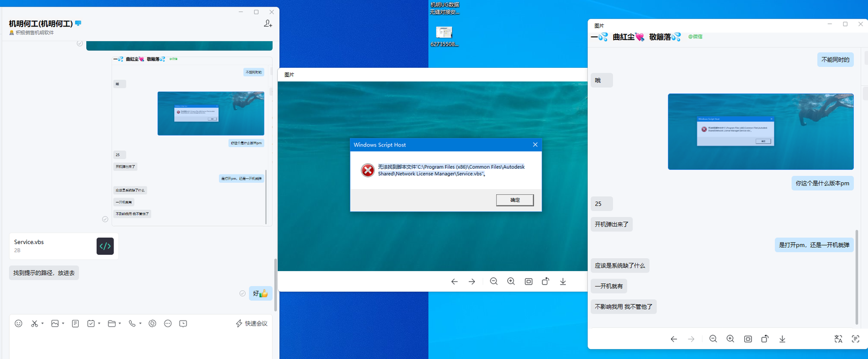
Task: Go to next image in middle viewer
Action: pyautogui.click(x=472, y=281)
